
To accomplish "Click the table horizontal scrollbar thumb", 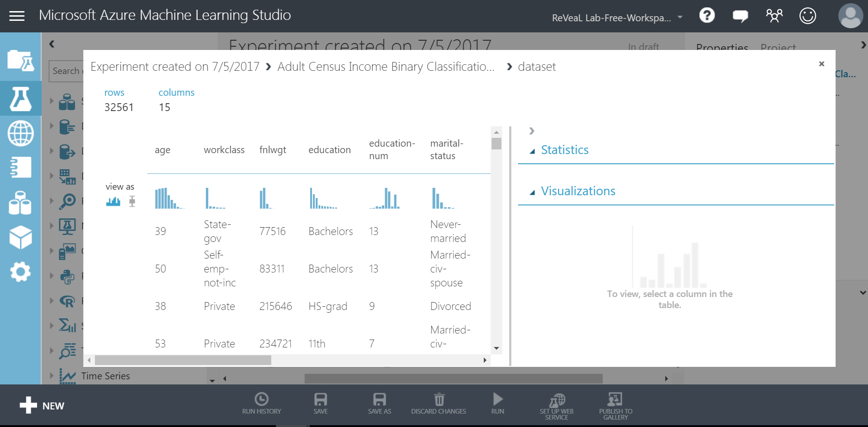I will point(183,360).
